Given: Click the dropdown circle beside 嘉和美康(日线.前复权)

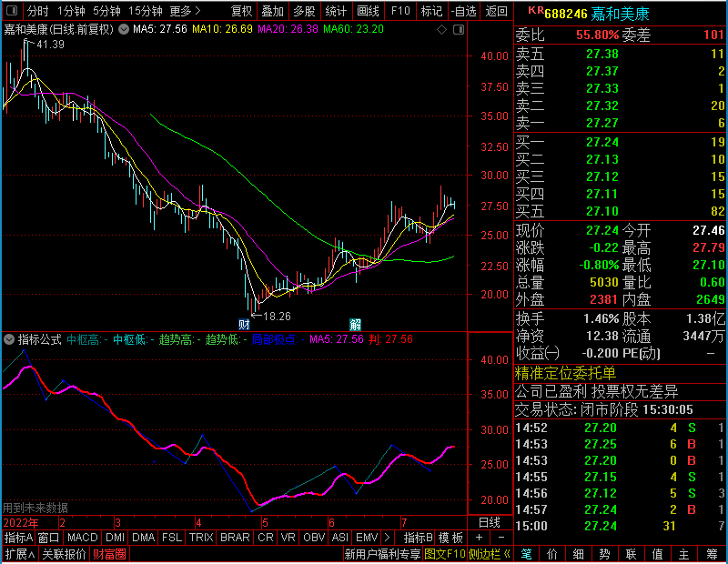Looking at the screenshot, I should click(x=124, y=29).
